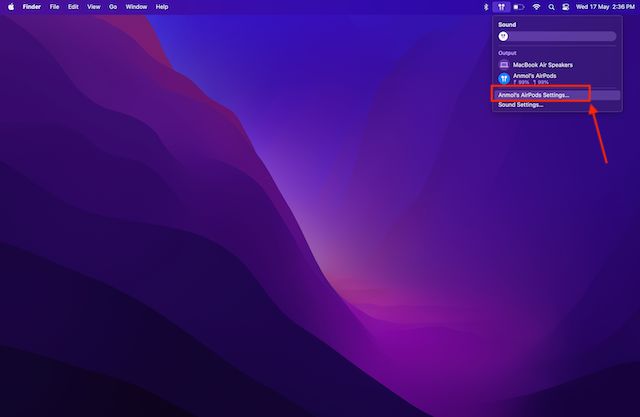Open the View menu
Image resolution: width=640 pixels, height=417 pixels.
[93, 6]
